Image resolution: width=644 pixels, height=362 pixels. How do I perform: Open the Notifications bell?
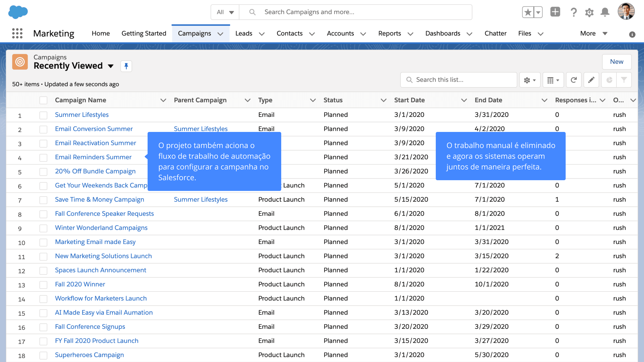(605, 12)
